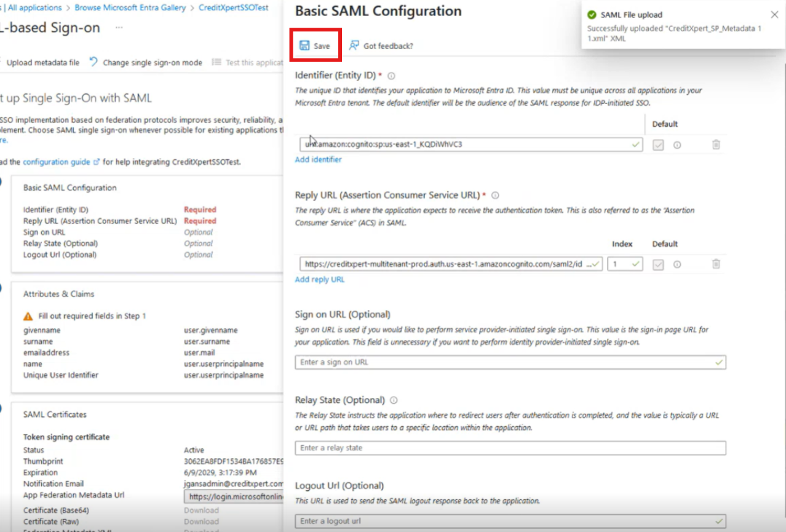Click the Reply URL info icon
Viewport: 786px width, 532px height.
point(495,195)
